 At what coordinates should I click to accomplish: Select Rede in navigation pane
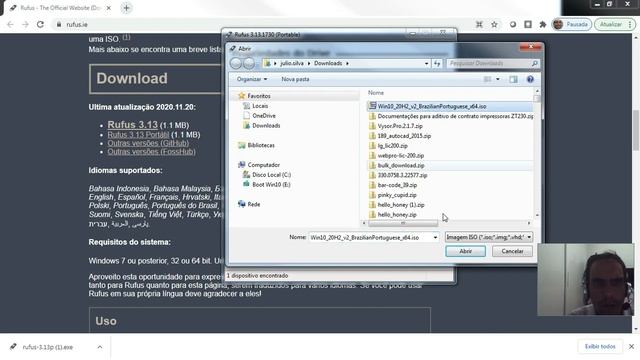pyautogui.click(x=253, y=204)
